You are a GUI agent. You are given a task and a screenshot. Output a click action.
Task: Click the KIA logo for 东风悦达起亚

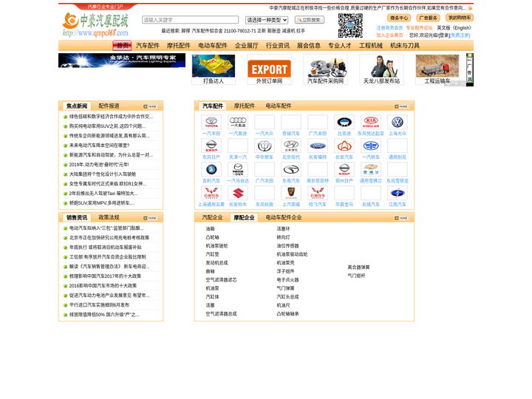pyautogui.click(x=371, y=122)
